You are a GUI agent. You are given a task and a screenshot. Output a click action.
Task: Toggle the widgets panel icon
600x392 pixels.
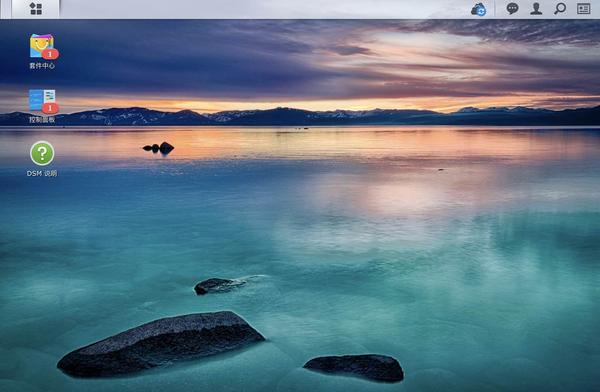(584, 9)
